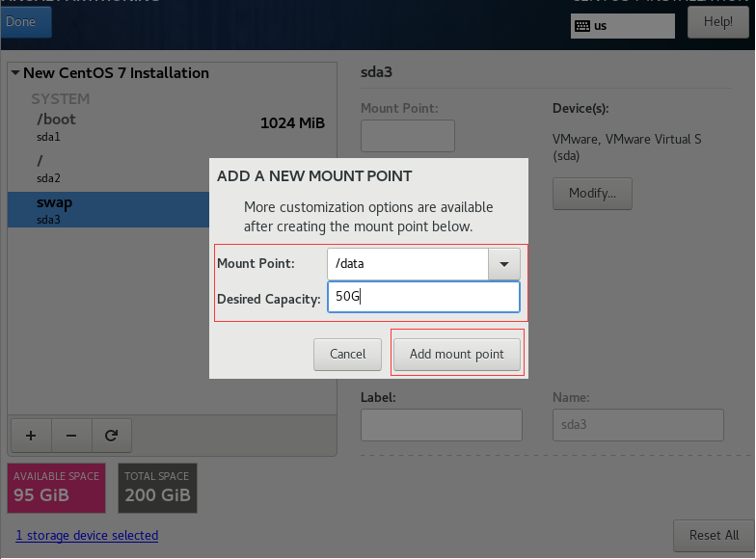This screenshot has height=559, width=756.
Task: Click the Add mount point button
Action: [457, 355]
